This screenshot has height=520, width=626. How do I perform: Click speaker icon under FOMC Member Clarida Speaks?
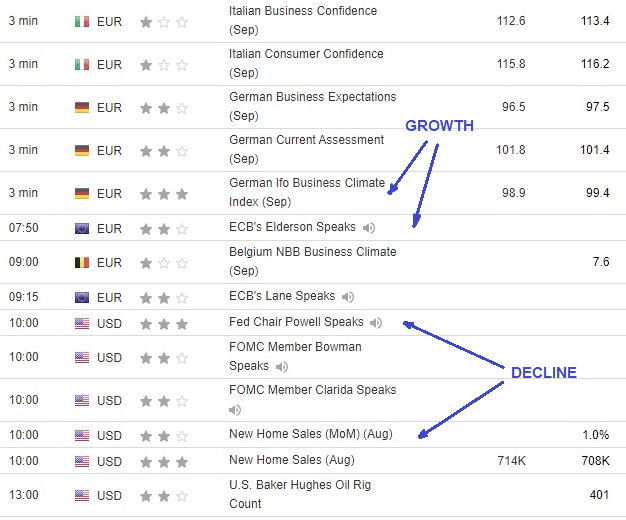click(235, 410)
